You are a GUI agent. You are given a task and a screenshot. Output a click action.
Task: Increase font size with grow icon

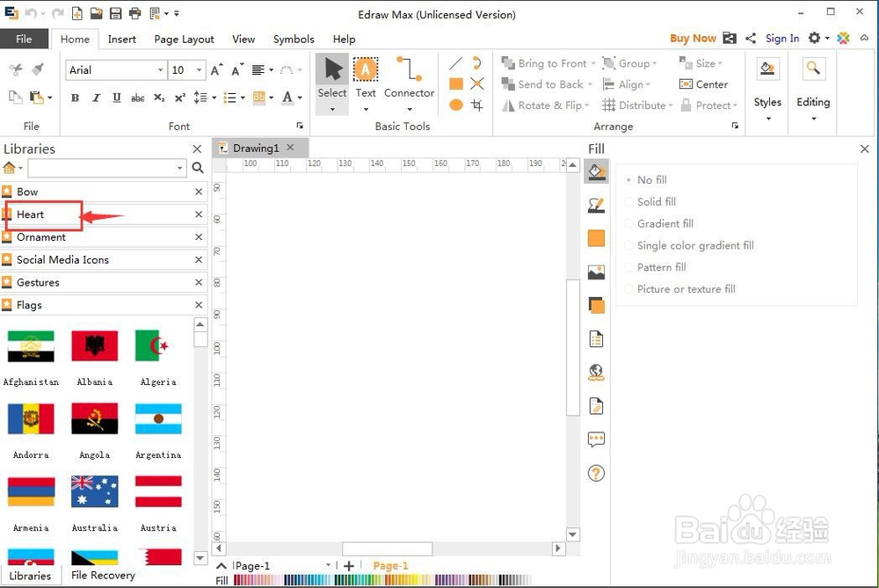(x=216, y=70)
